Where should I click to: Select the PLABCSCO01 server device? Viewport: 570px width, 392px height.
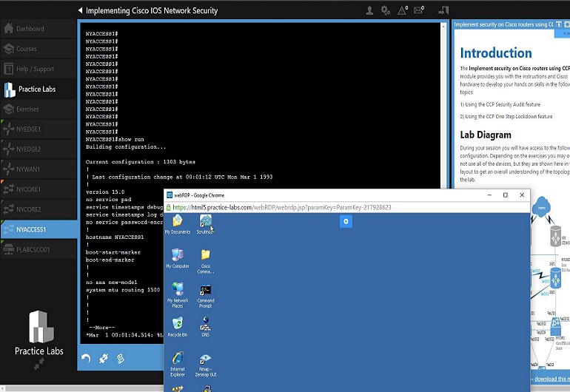[38, 249]
